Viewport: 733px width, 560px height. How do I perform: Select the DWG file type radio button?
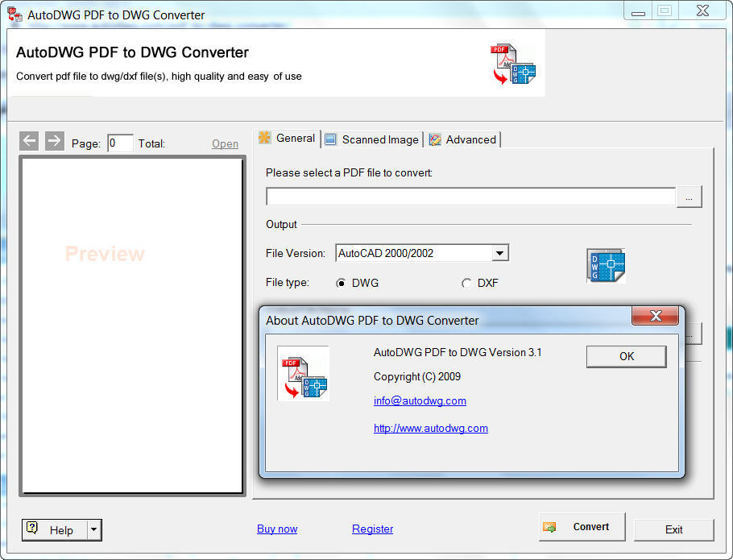[x=341, y=284]
